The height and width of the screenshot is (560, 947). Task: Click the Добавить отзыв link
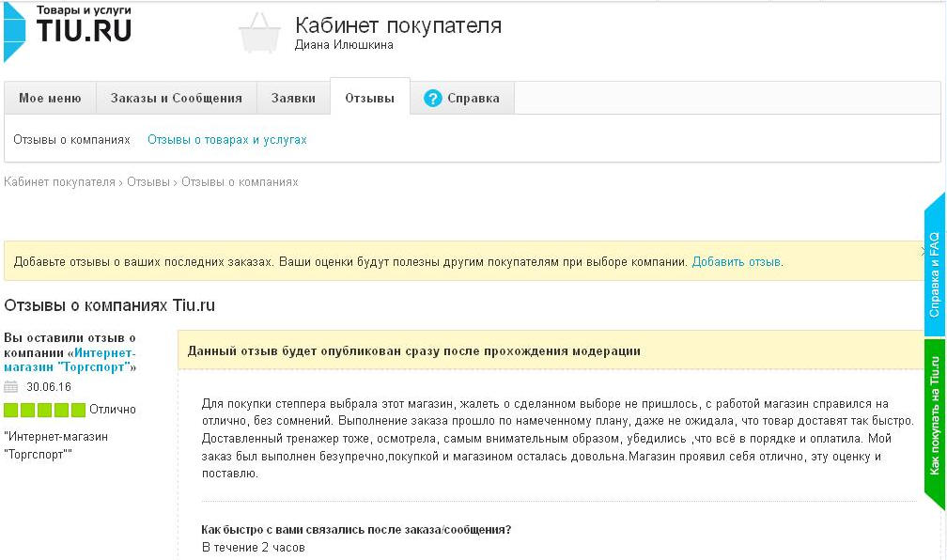(x=737, y=262)
